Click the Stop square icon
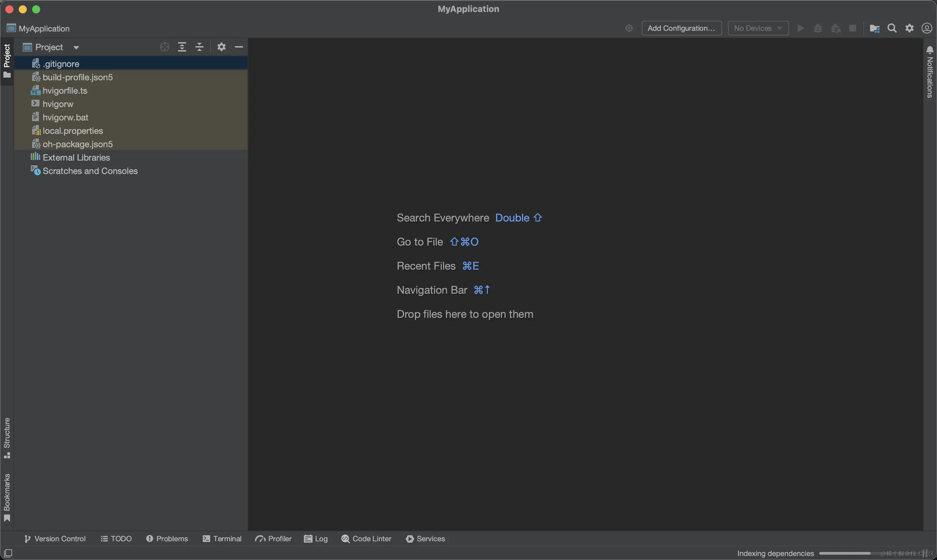The height and width of the screenshot is (560, 937). point(852,28)
